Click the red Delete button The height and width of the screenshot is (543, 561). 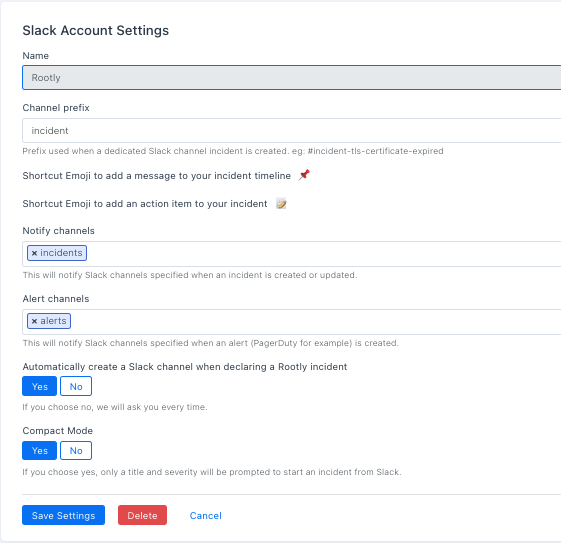click(x=142, y=515)
